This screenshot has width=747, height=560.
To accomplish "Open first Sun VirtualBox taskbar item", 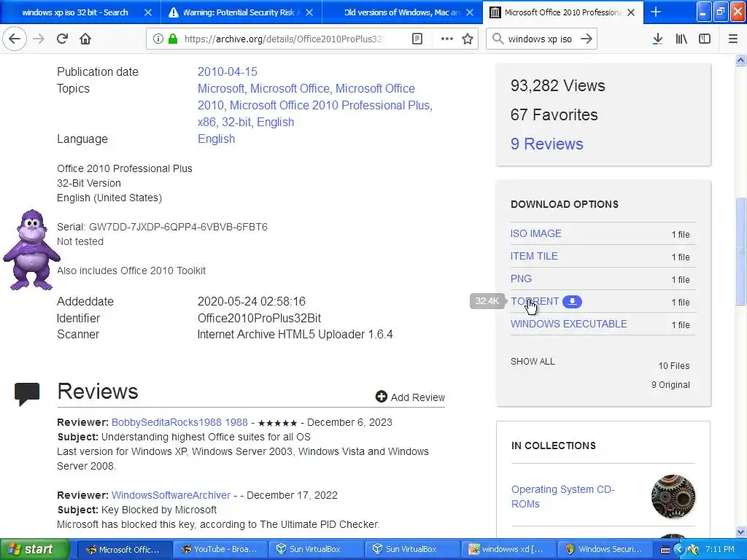I will click(315, 550).
